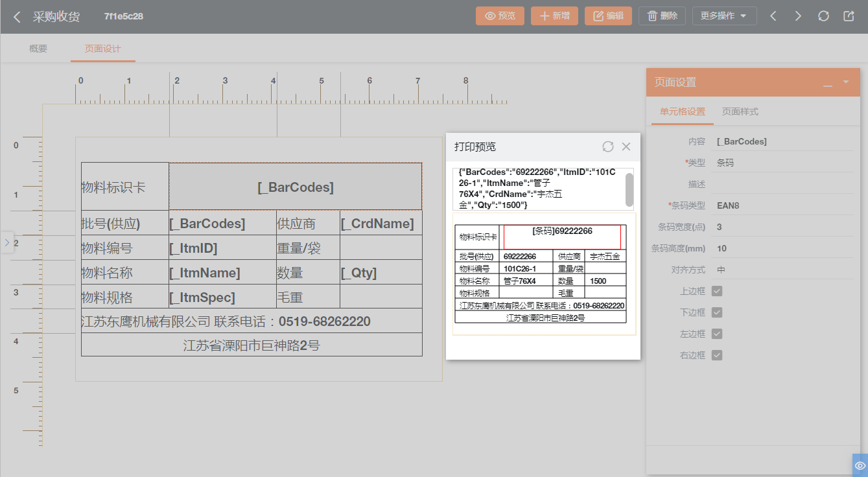This screenshot has width=868, height=477.
Task: Select the 江苏东鹰机械有限公司 row in designer
Action: coord(252,321)
